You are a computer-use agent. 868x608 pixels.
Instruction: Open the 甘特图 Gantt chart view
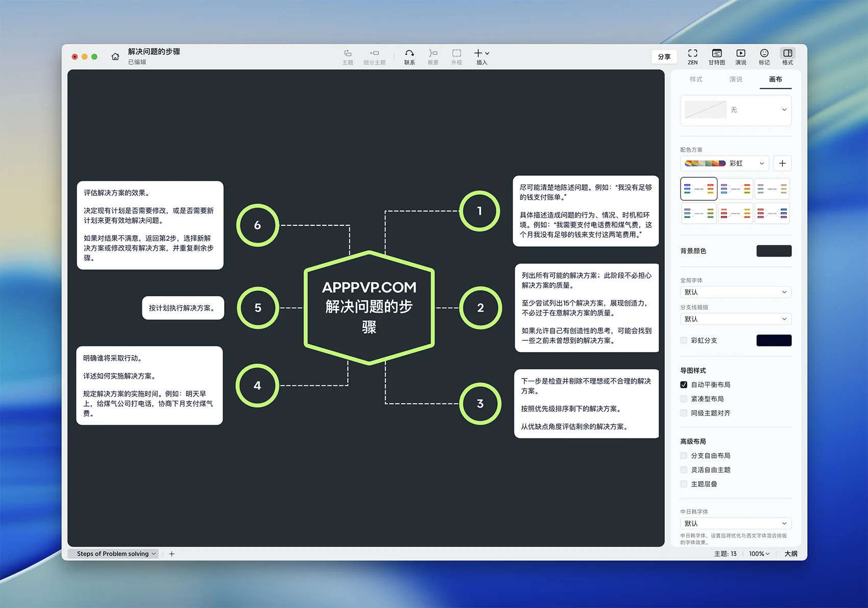point(716,56)
